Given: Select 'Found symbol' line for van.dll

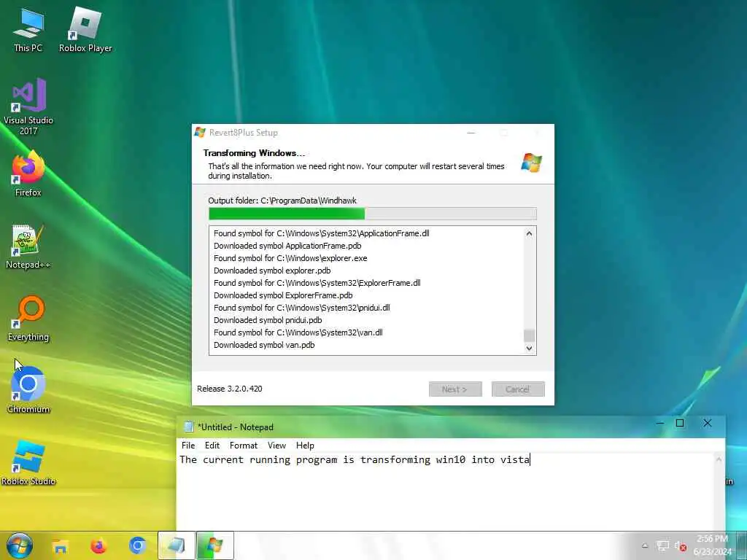Looking at the screenshot, I should tap(298, 332).
